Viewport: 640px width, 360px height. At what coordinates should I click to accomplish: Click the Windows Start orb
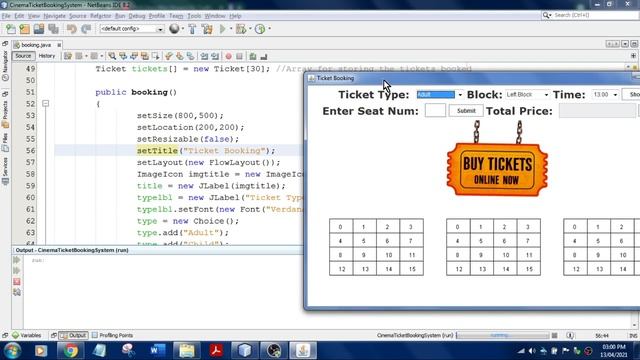12,351
